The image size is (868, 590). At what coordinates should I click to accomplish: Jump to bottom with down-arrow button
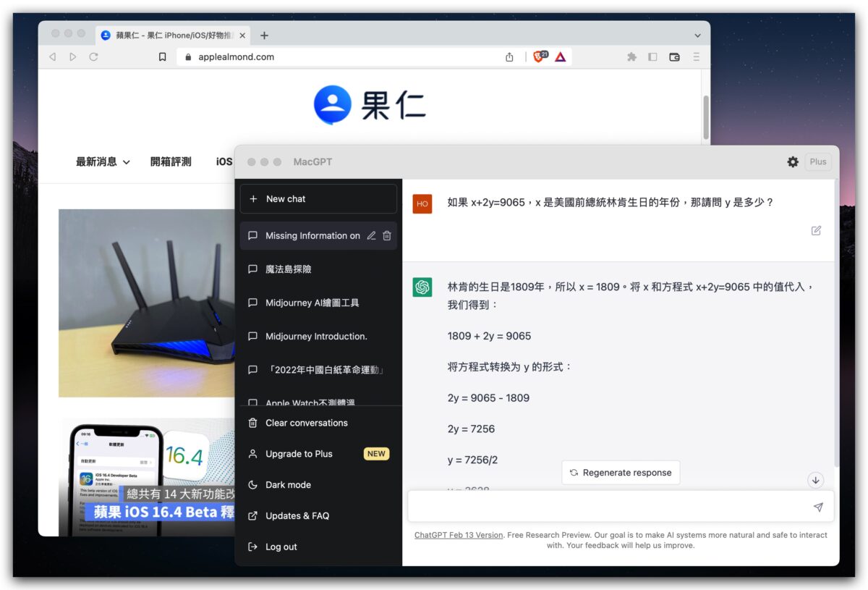pos(816,480)
